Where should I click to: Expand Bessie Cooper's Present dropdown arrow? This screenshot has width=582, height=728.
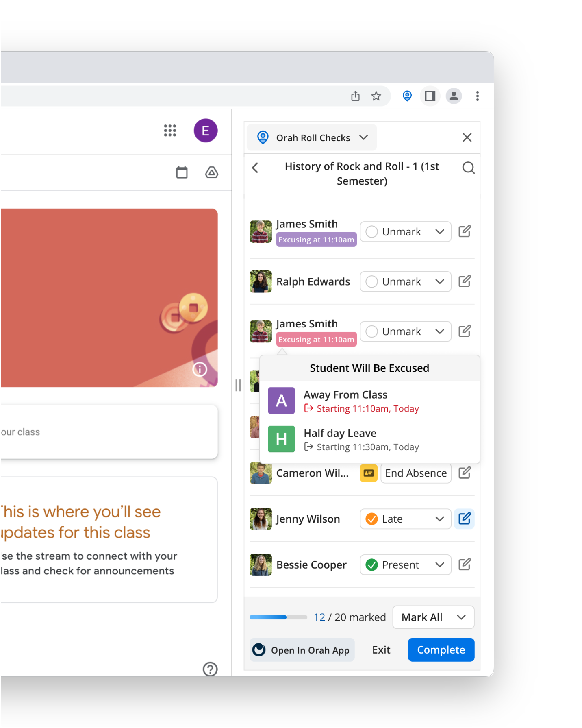click(440, 565)
